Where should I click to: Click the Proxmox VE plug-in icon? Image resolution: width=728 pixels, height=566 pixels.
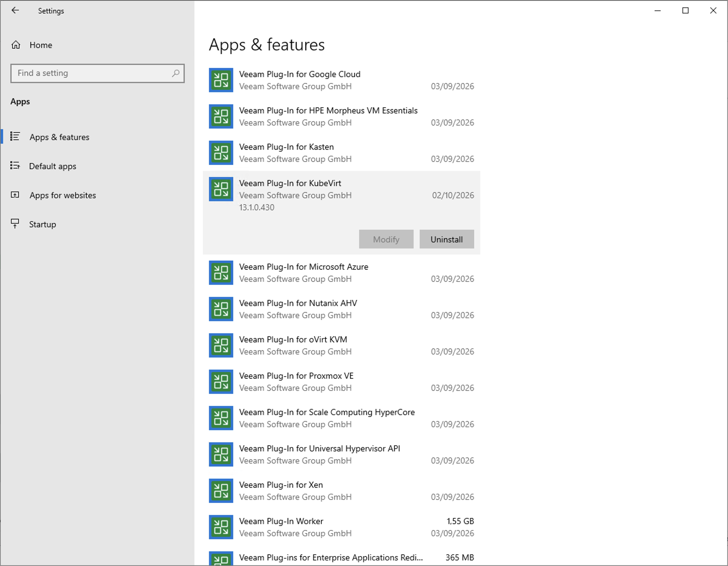221,381
